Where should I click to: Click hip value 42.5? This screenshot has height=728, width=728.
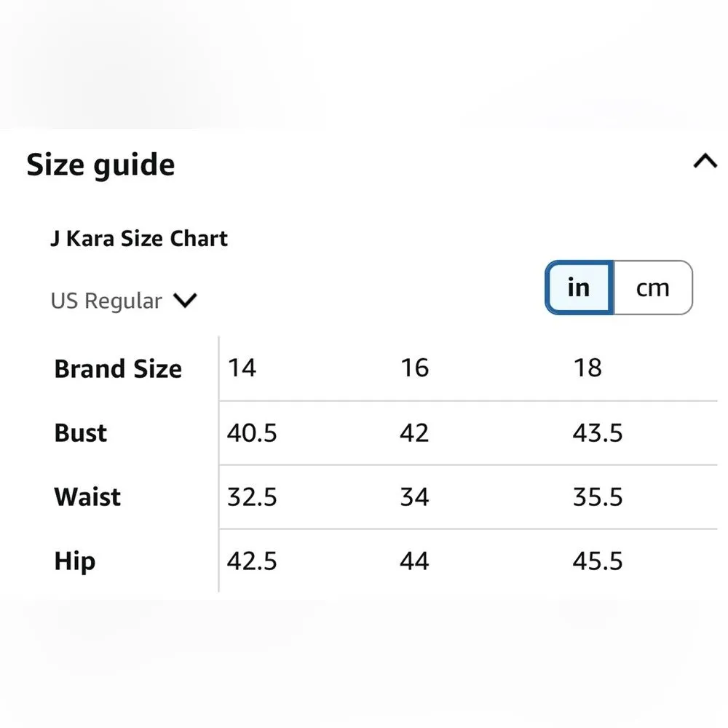pos(252,561)
